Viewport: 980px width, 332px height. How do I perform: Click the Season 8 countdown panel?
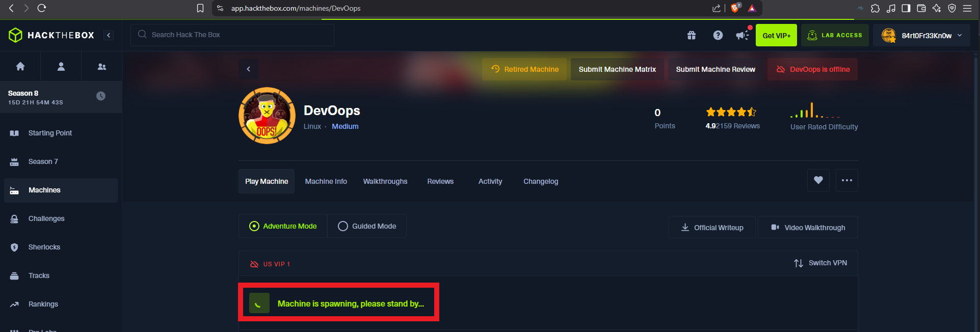(61, 97)
